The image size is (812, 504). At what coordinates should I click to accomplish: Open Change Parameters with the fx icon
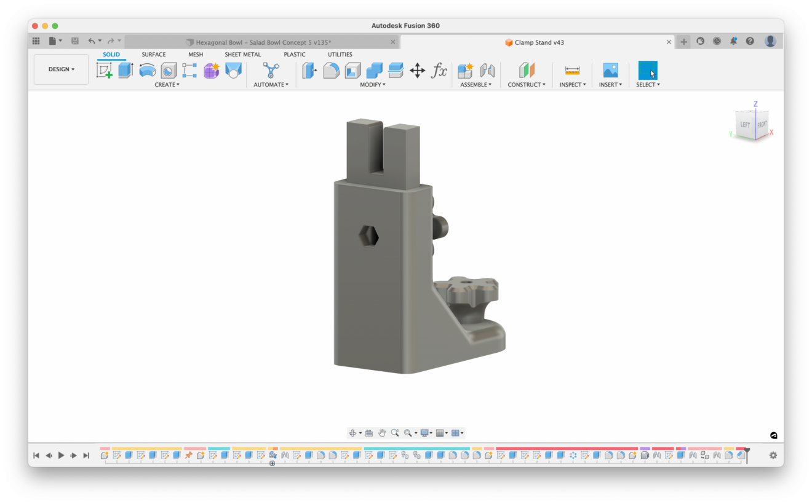[439, 70]
